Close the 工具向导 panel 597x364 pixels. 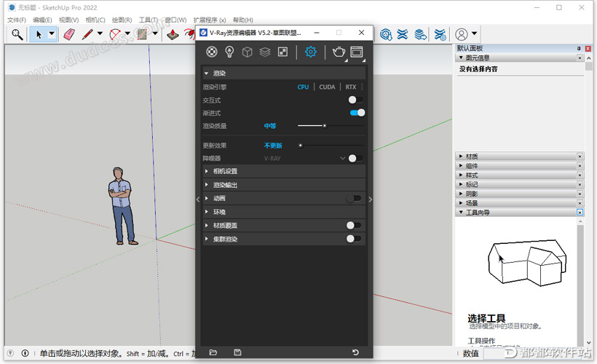click(x=580, y=213)
